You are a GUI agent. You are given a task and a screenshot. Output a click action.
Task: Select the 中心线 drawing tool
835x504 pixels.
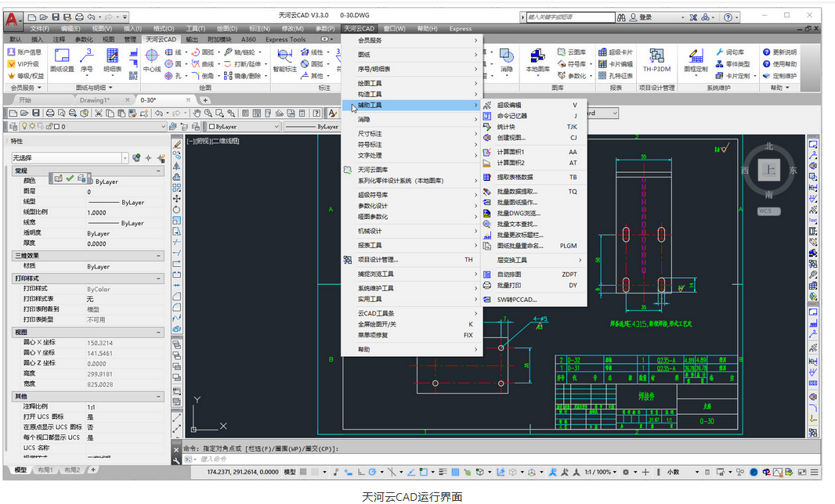click(x=152, y=61)
